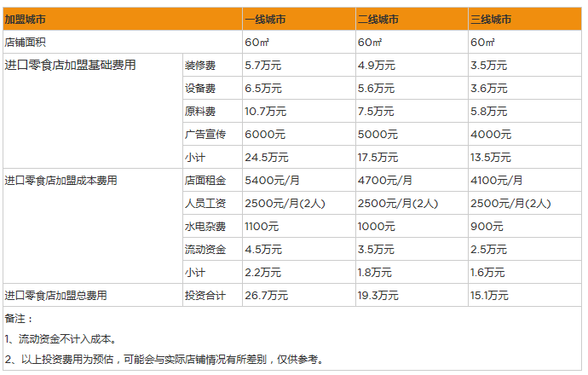Select the 一线城市 column header
The height and width of the screenshot is (375, 588).
[268, 19]
